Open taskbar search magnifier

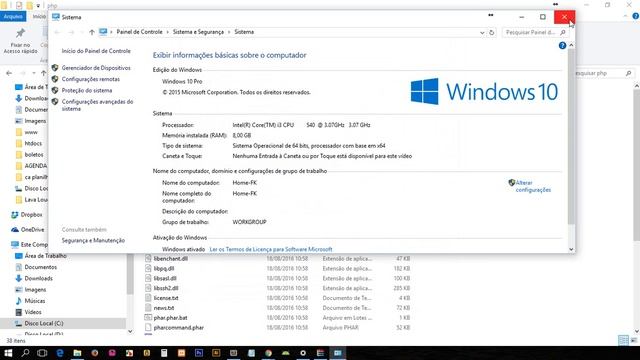25,353
